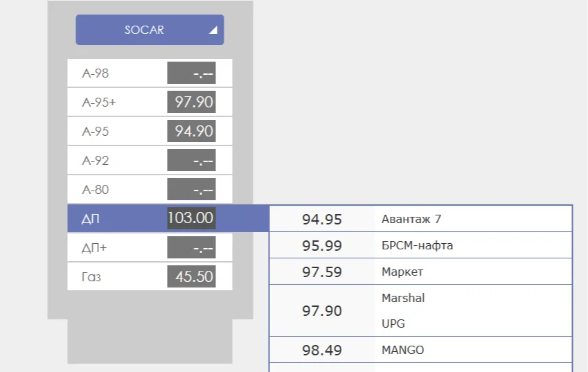Select the Газ fuel row
Screen dimensions: 588x372
click(150, 276)
